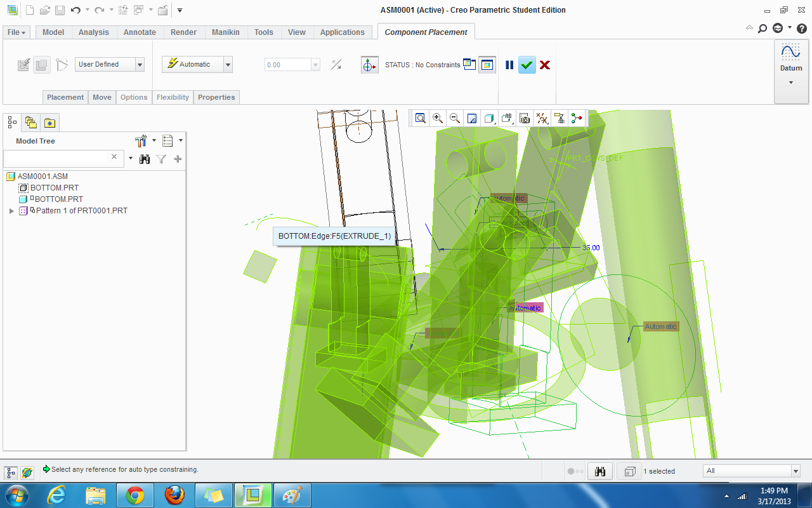Open the view manager camera icon
Screen dimensions: 812x508
(x=524, y=118)
